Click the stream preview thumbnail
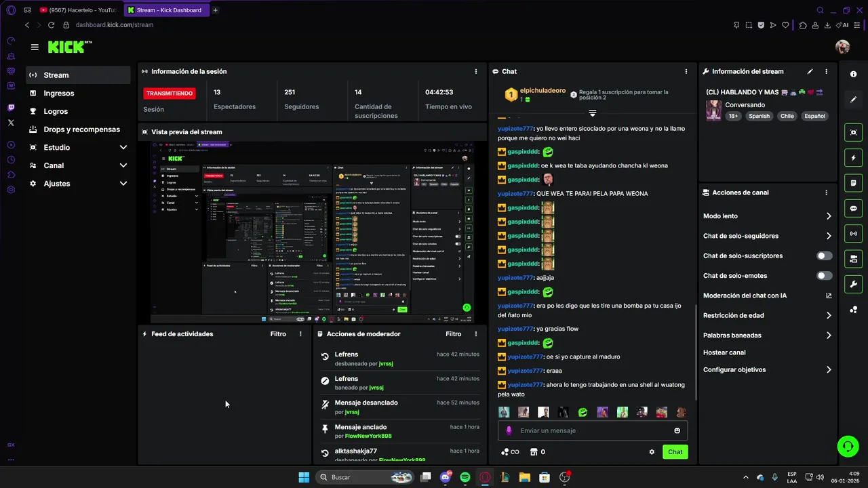 (313, 232)
